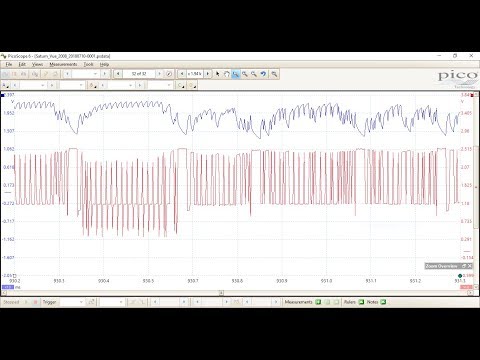Open channel D options button
This screenshot has width=480, height=360.
[192, 85]
